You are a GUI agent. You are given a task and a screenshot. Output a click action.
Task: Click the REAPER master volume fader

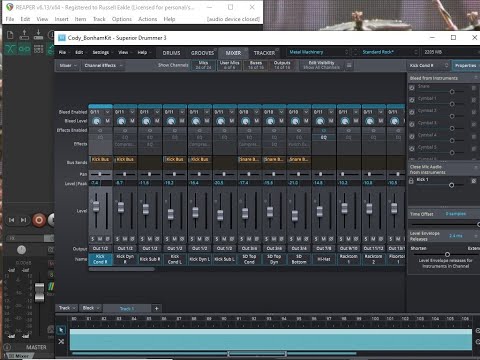(39, 292)
